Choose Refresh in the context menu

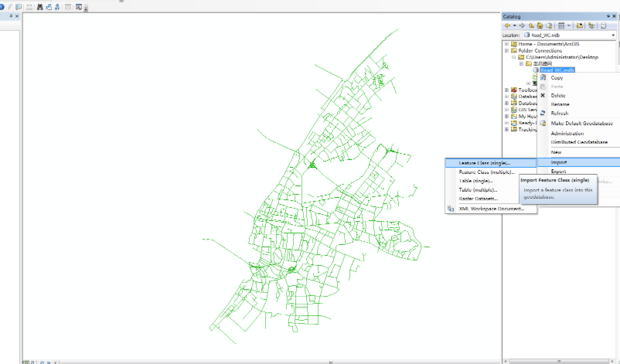tap(559, 113)
